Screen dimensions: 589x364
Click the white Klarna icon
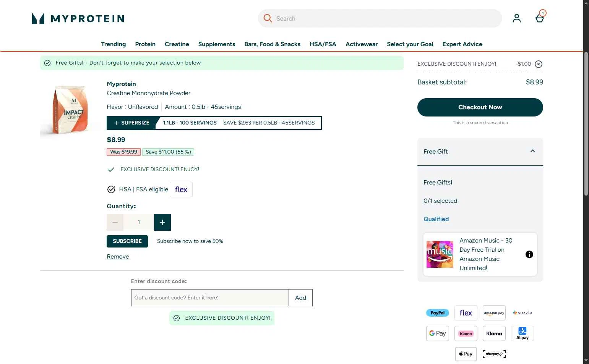494,333
